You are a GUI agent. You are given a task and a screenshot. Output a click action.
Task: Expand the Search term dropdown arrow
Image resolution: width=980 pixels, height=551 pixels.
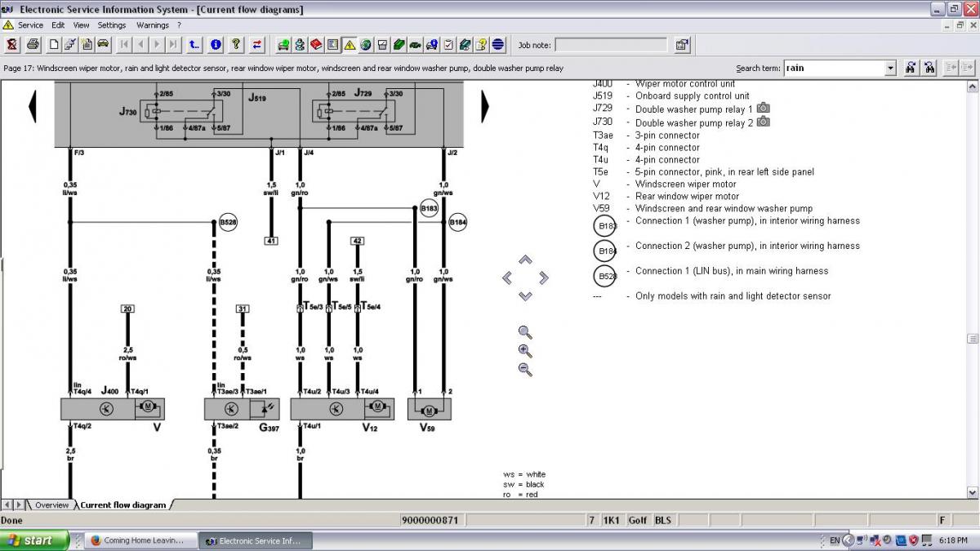(x=890, y=69)
